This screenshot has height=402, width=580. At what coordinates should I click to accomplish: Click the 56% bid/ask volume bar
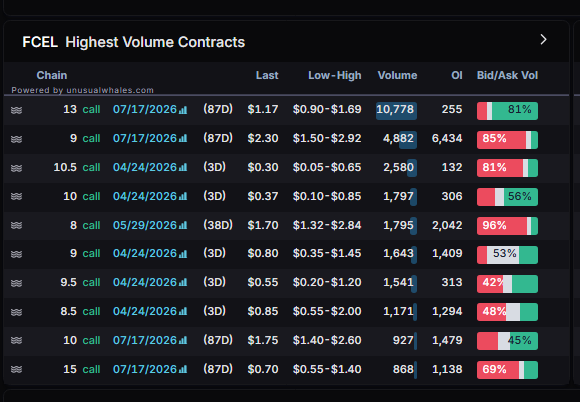point(507,197)
